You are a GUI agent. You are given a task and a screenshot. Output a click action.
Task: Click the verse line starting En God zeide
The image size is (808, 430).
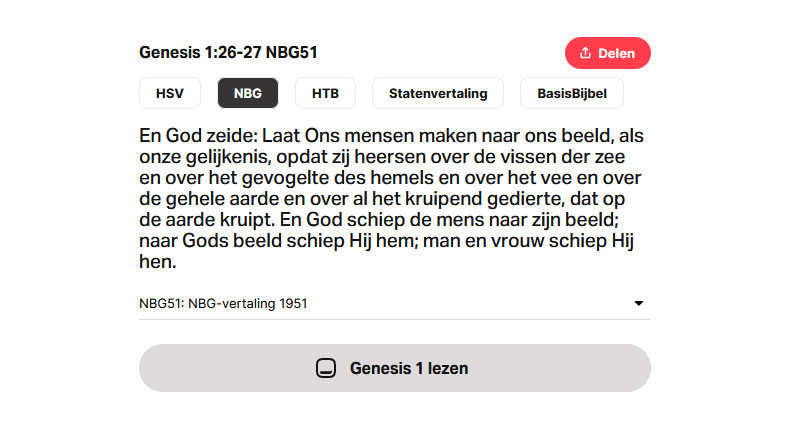point(391,136)
